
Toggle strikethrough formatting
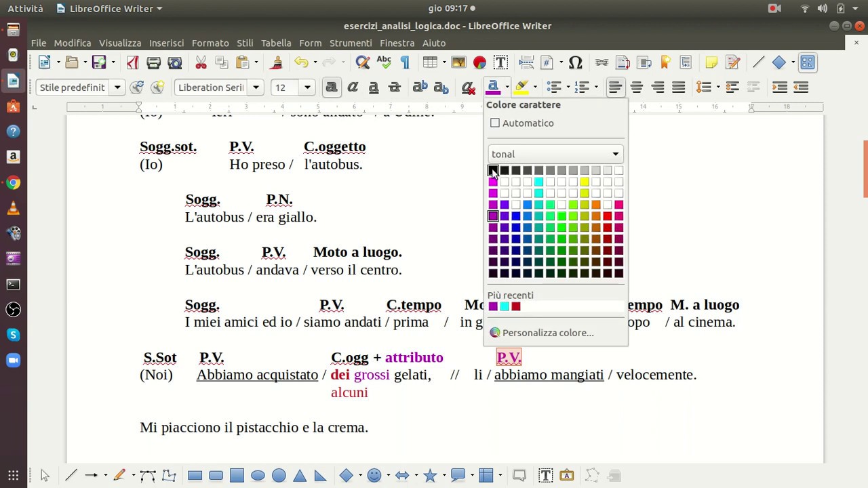point(395,87)
